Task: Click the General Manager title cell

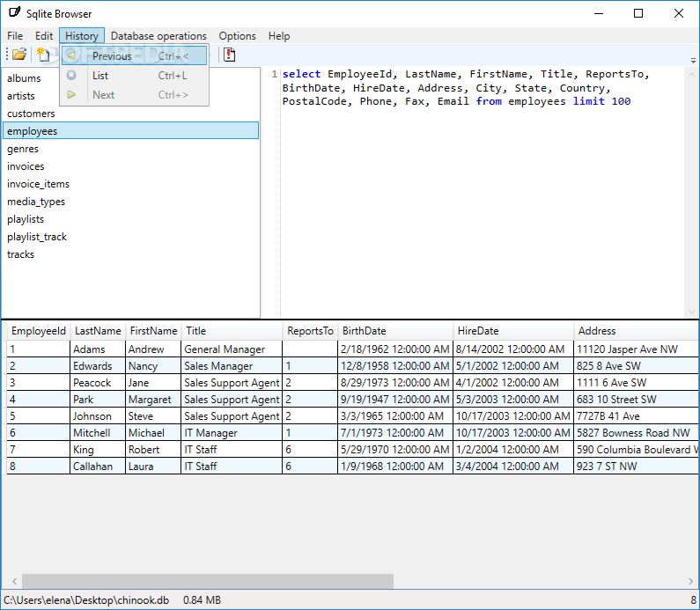Action: pyautogui.click(x=232, y=349)
